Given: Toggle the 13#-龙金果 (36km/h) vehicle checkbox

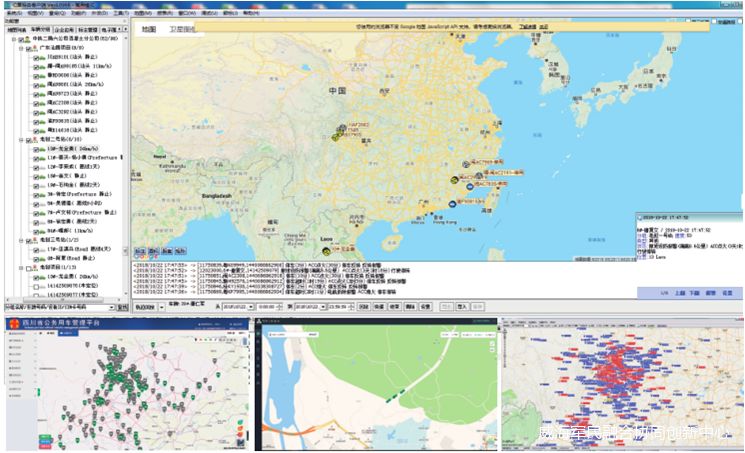Looking at the screenshot, I should 34,148.
